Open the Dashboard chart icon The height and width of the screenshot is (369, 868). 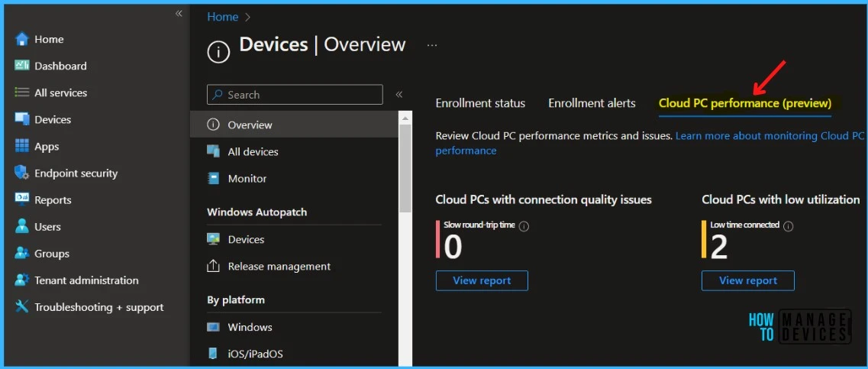[x=21, y=66]
